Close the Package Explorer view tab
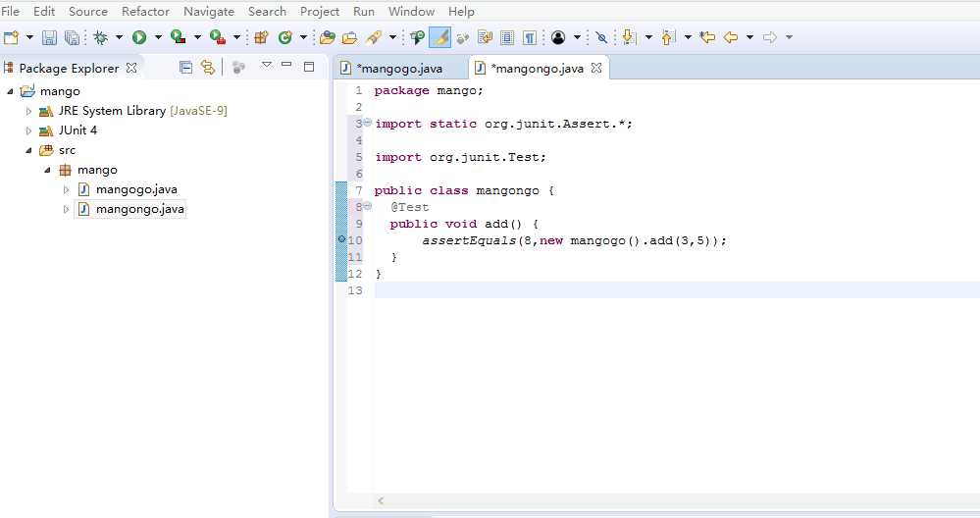 click(x=131, y=68)
